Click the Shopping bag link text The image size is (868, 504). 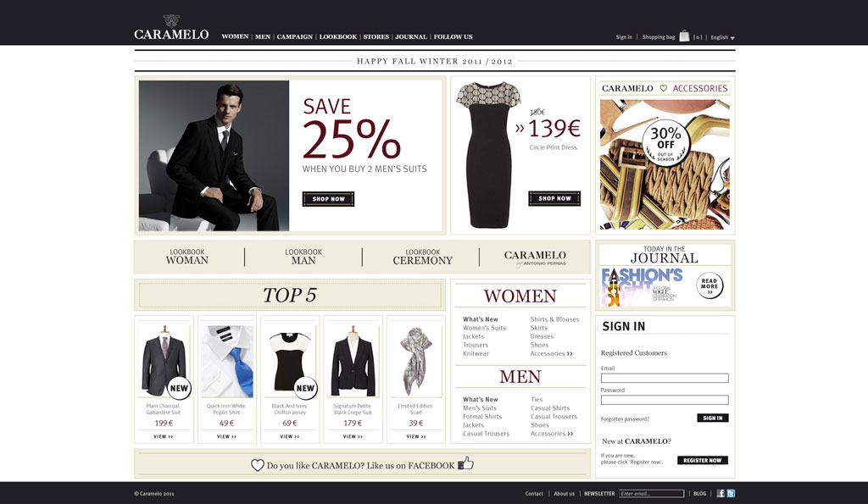click(658, 37)
